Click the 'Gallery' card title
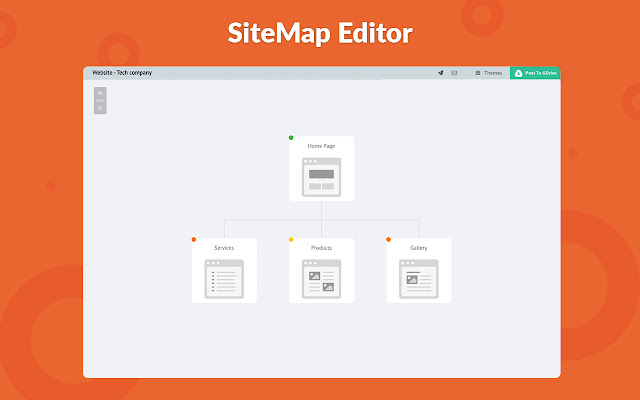This screenshot has width=640, height=400. point(419,248)
